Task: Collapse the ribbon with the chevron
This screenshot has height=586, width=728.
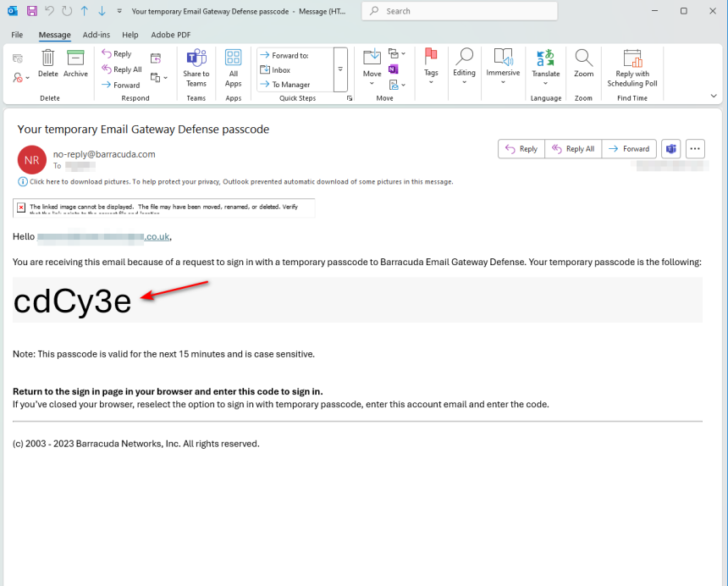Action: pos(714,97)
